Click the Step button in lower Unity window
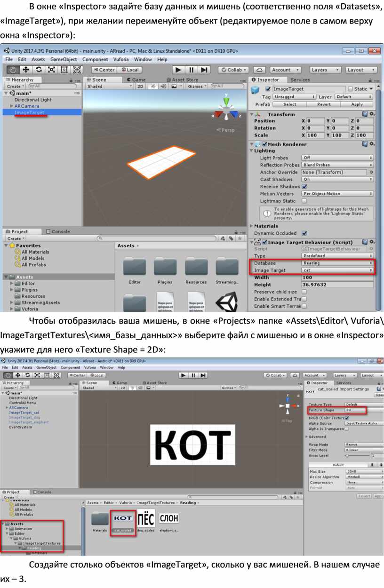Viewport: 384px width, 588px height. click(203, 375)
